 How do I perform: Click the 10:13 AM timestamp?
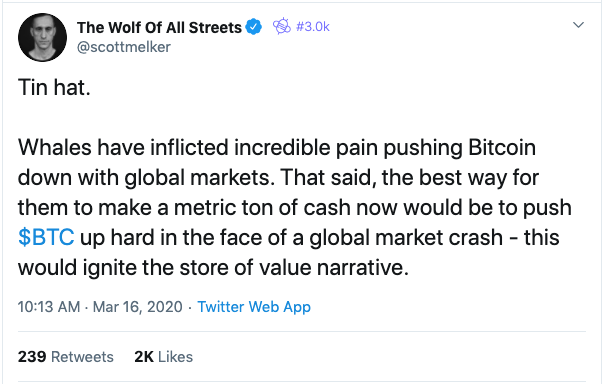pos(49,307)
